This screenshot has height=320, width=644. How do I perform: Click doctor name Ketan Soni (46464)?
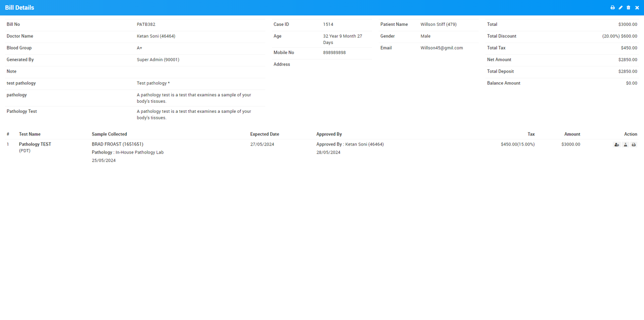point(156,36)
